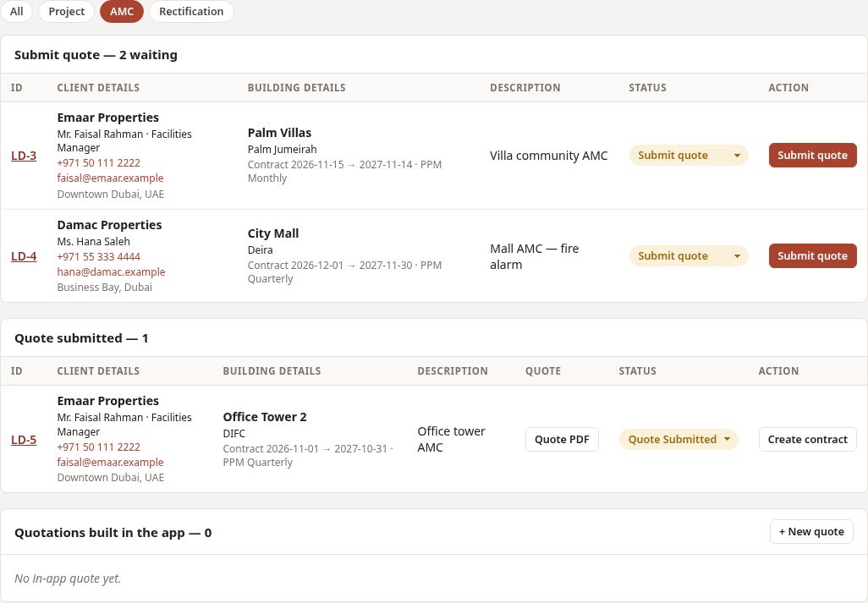Click 'Business Bay, Dubai' address text

pos(105,287)
